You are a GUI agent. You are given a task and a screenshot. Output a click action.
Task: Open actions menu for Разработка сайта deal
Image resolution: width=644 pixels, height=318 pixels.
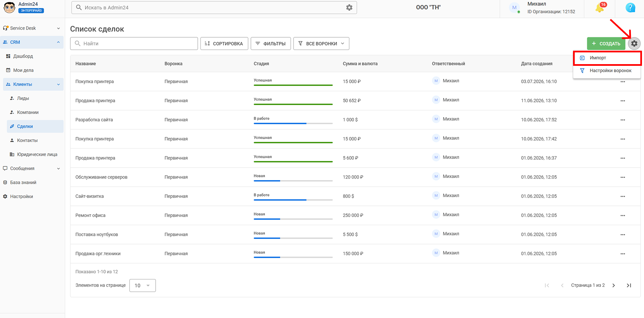(x=623, y=120)
